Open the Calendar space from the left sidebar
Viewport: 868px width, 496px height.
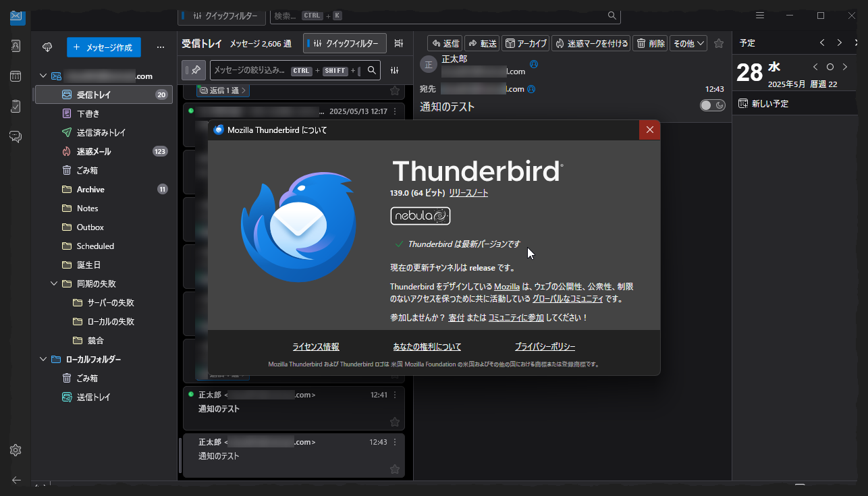pyautogui.click(x=16, y=76)
